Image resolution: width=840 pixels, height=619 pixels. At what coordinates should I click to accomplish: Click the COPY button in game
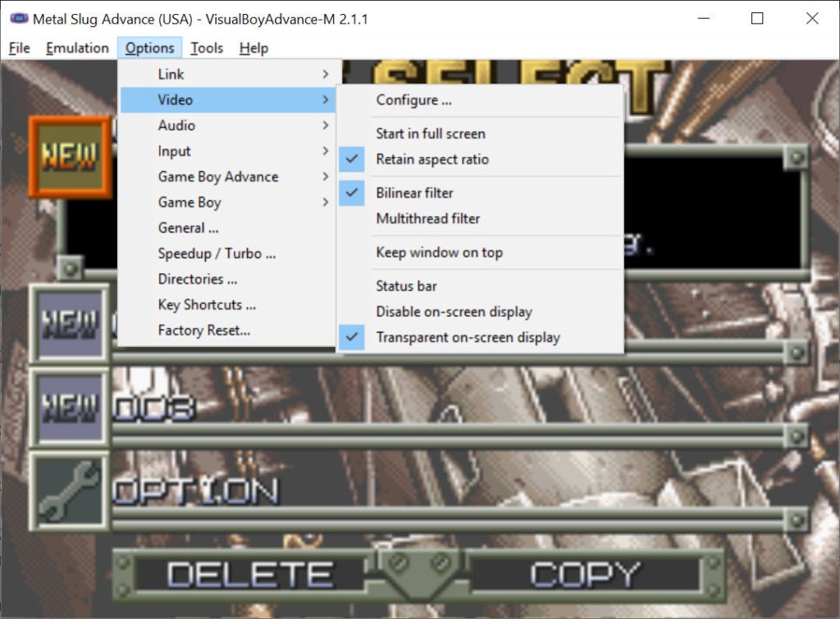(x=585, y=574)
